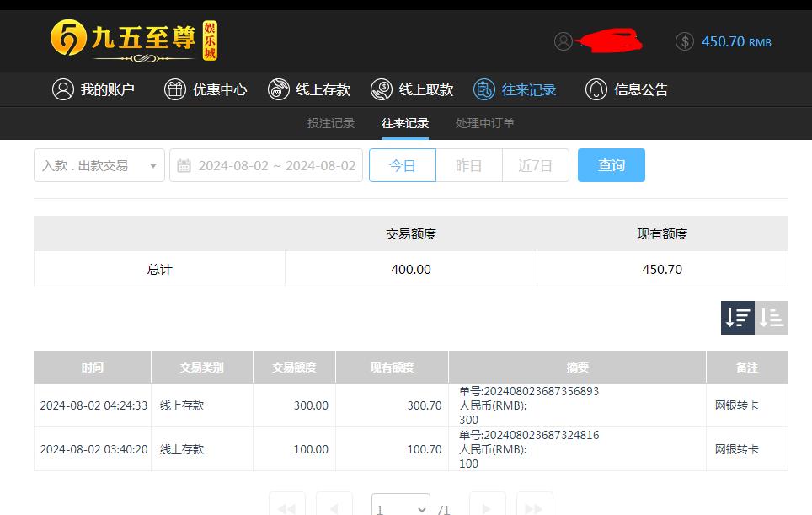Screen dimensions: 812x515
Task: Open the date range picker with calendar icon
Action: 266,165
